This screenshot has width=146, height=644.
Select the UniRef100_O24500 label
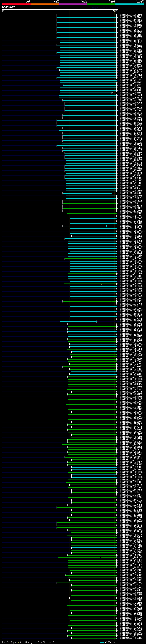pyautogui.click(x=131, y=65)
